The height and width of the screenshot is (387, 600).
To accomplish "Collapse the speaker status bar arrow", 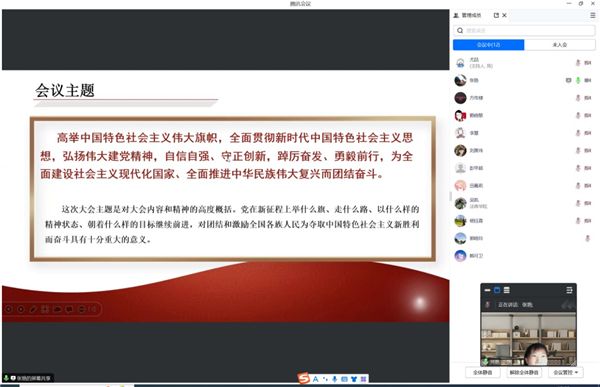I will 568,305.
